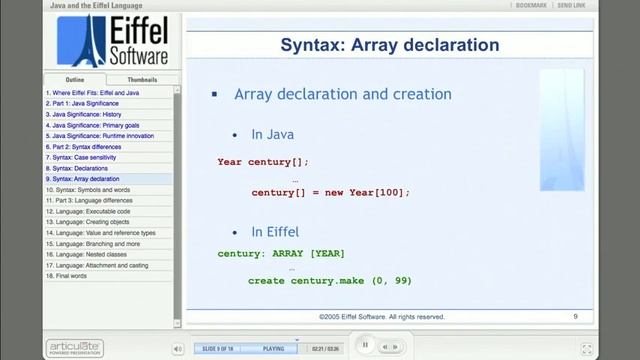Image resolution: width=640 pixels, height=360 pixels.
Task: Advance to the next slide
Action: pos(395,347)
